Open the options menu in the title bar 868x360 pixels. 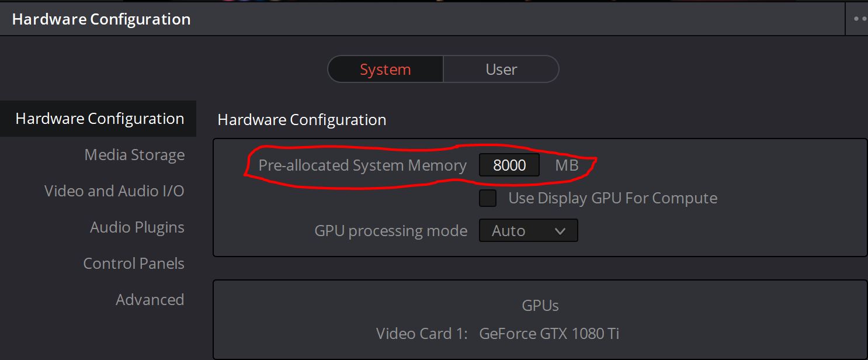[860, 18]
